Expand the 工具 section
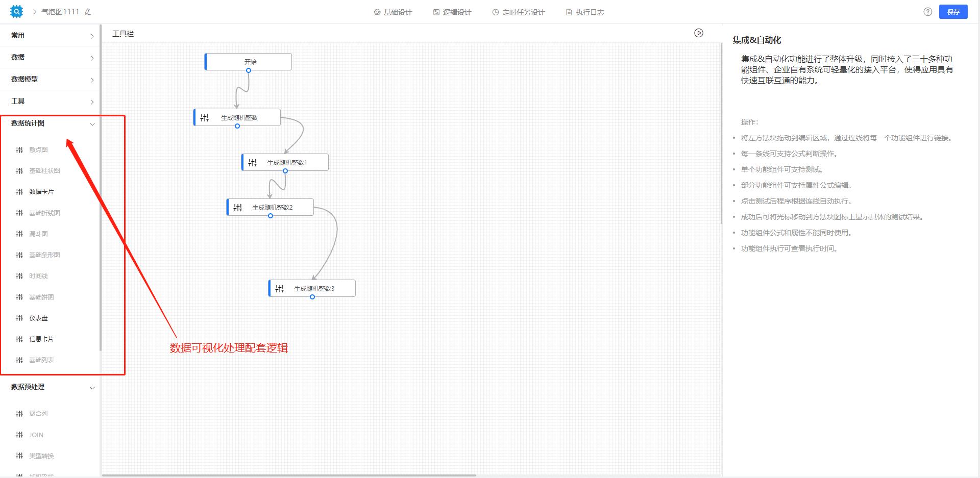This screenshot has width=980, height=478. tap(50, 101)
